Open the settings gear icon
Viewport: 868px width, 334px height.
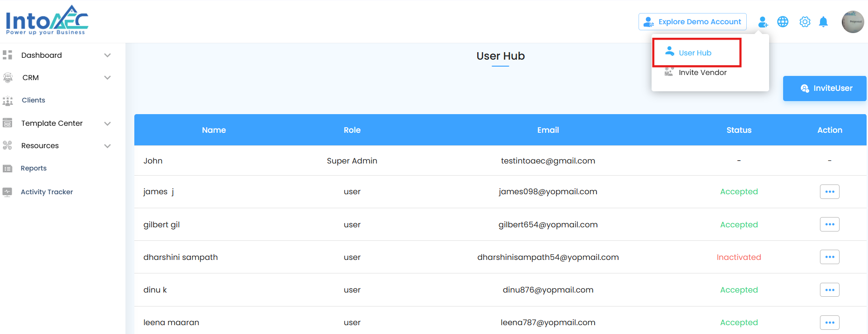click(805, 22)
